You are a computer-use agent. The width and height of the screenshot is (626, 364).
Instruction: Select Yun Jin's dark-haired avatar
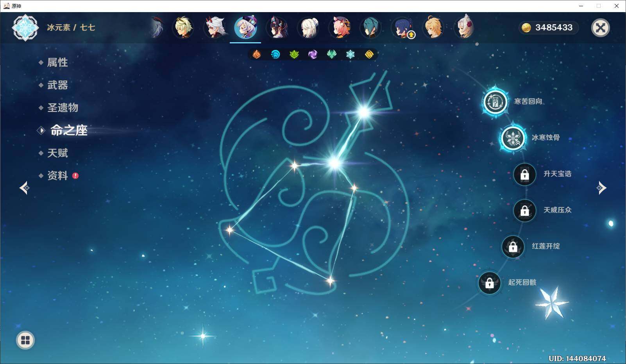coord(277,28)
